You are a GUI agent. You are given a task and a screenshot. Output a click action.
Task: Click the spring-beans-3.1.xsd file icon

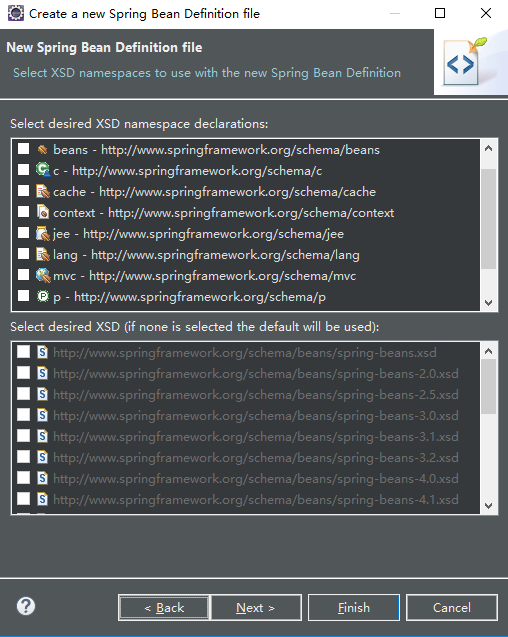(x=42, y=436)
